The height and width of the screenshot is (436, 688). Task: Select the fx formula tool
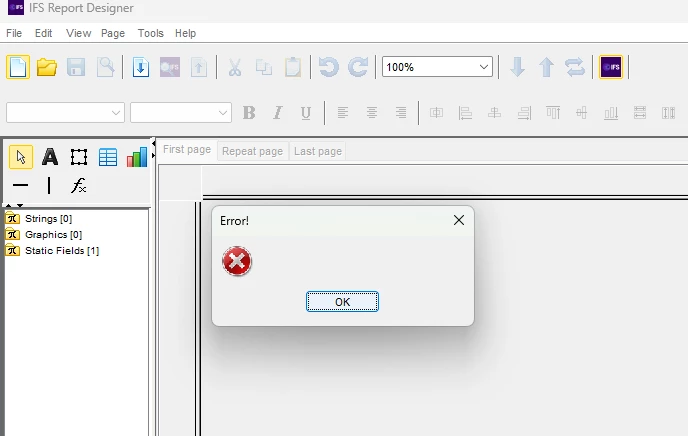pos(79,185)
